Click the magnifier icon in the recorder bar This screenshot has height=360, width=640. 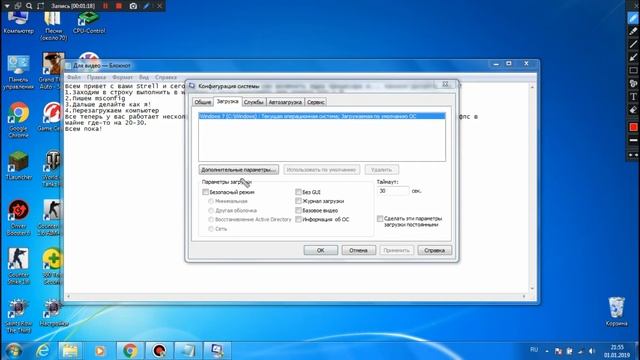29,6
